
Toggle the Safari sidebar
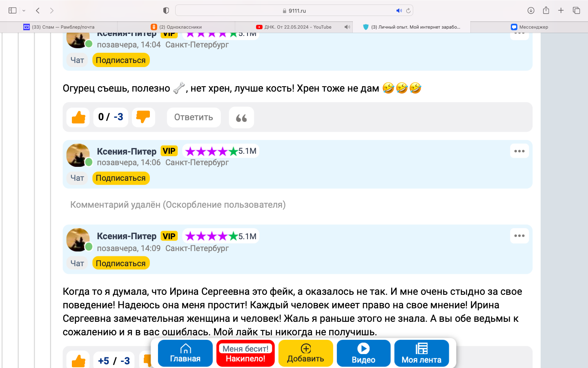13,11
